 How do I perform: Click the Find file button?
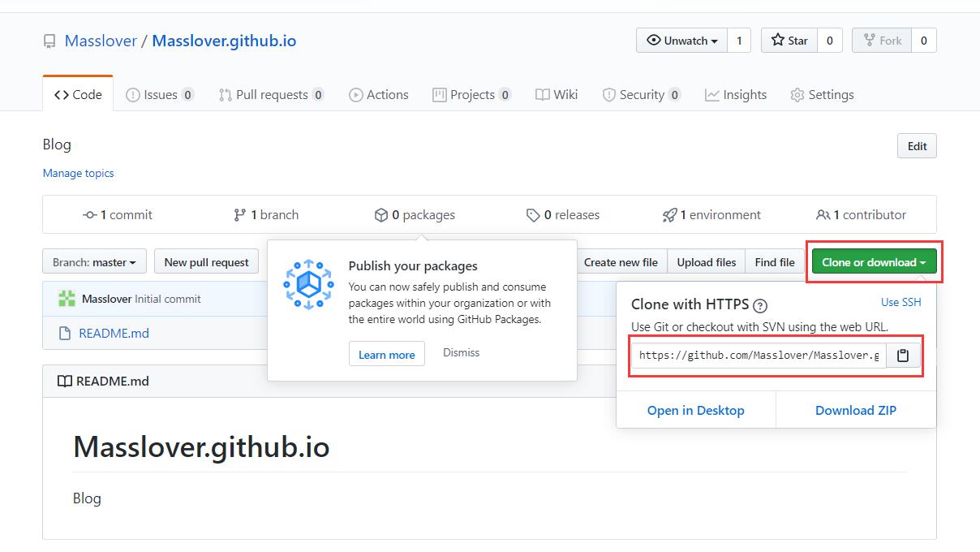[775, 262]
